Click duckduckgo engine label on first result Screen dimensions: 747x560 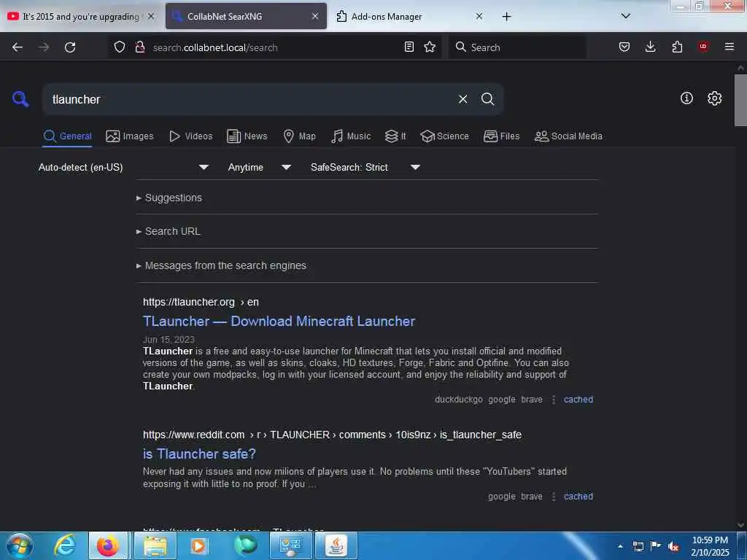[458, 400]
